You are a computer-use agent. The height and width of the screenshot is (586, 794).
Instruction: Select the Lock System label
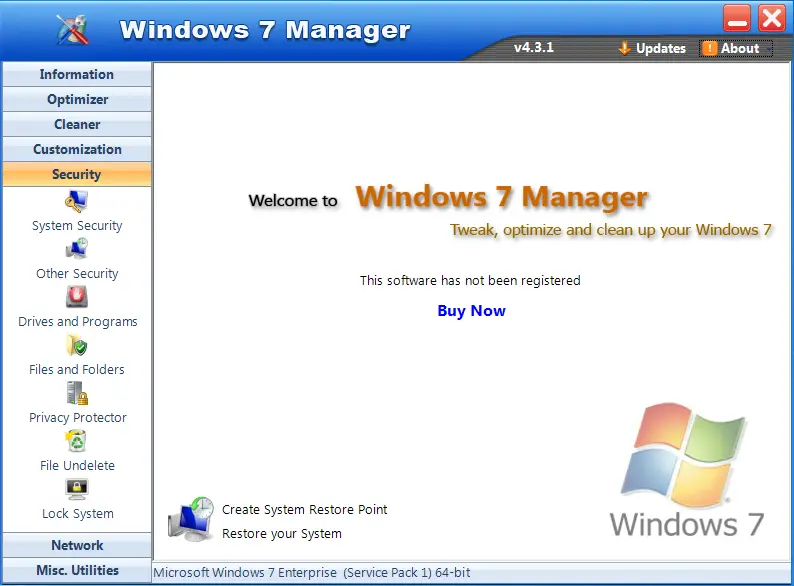pos(77,514)
